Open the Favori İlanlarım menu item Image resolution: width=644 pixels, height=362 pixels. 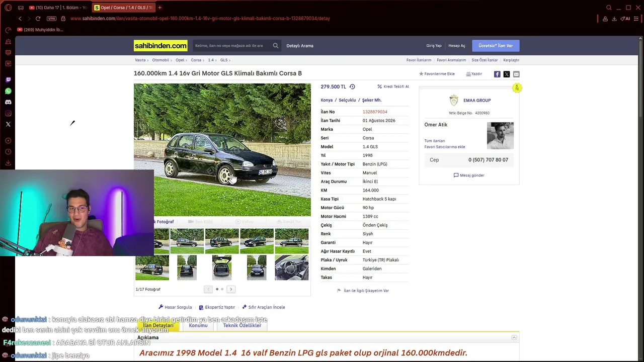(x=419, y=60)
